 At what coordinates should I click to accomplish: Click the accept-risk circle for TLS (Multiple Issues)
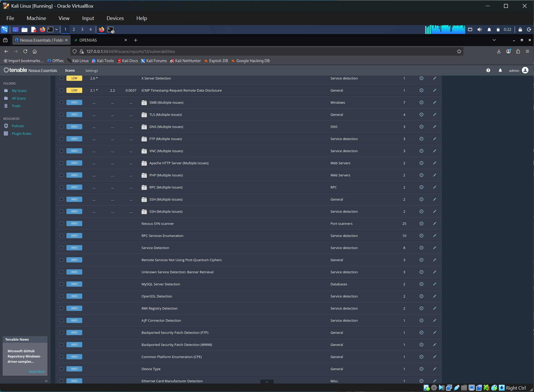coord(421,115)
